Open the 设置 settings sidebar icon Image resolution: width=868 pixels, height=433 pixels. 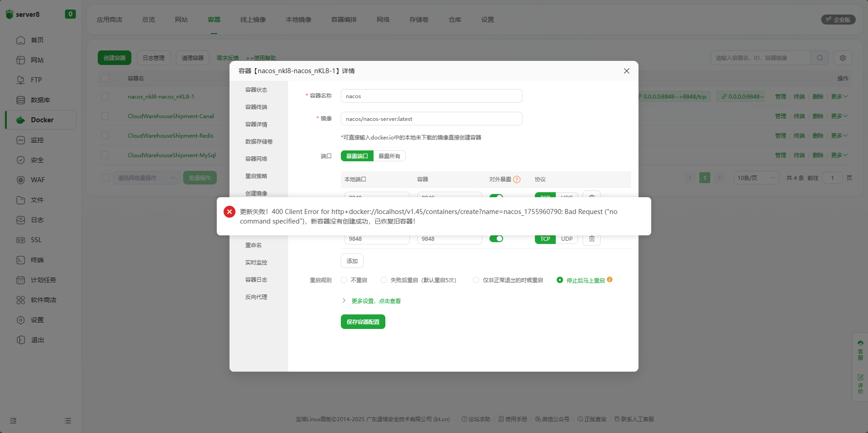[x=21, y=320]
